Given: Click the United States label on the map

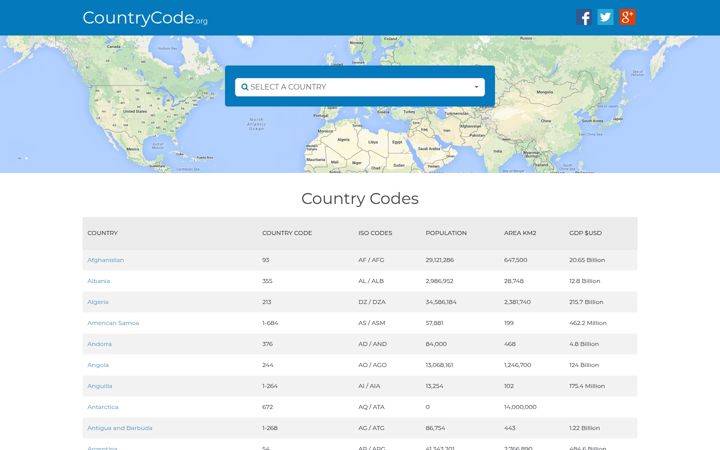Looking at the screenshot, I should tap(135, 111).
